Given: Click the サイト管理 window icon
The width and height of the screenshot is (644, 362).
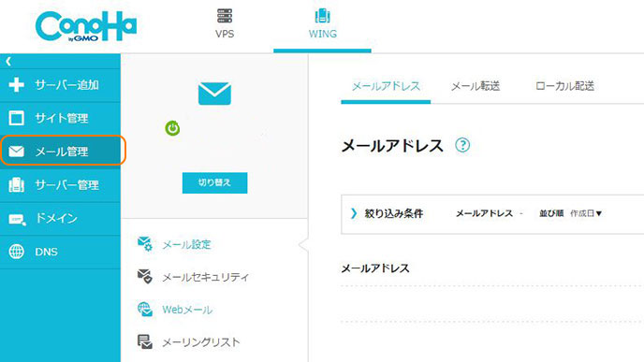Looking at the screenshot, I should pos(17,118).
